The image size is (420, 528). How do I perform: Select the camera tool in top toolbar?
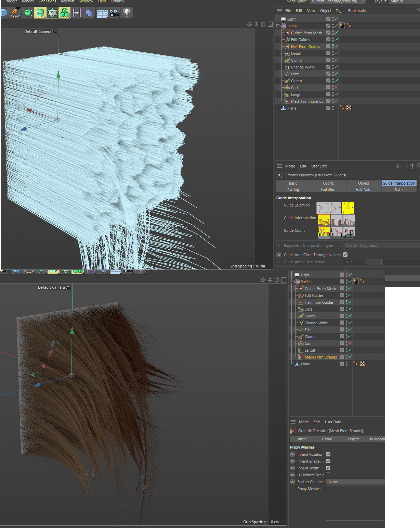pyautogui.click(x=114, y=13)
